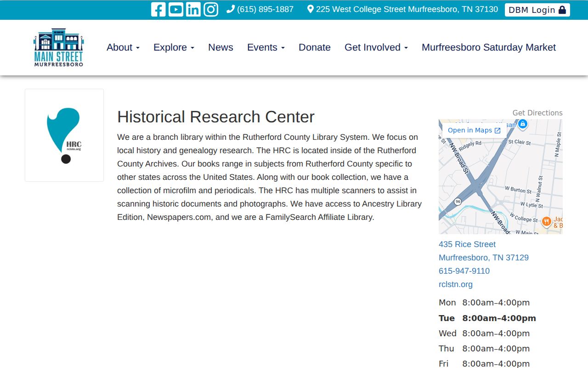The height and width of the screenshot is (368, 588).
Task: Open the YouTube channel icon
Action: tap(175, 10)
